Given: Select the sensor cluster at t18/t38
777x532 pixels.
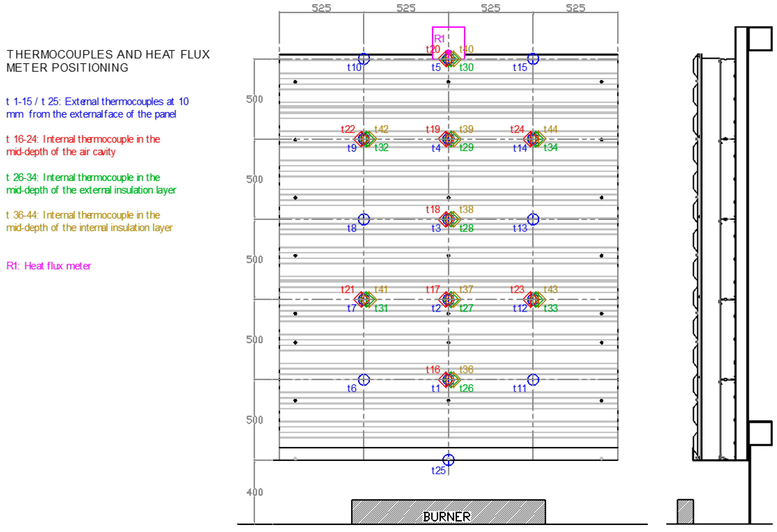Looking at the screenshot, I should (449, 219).
